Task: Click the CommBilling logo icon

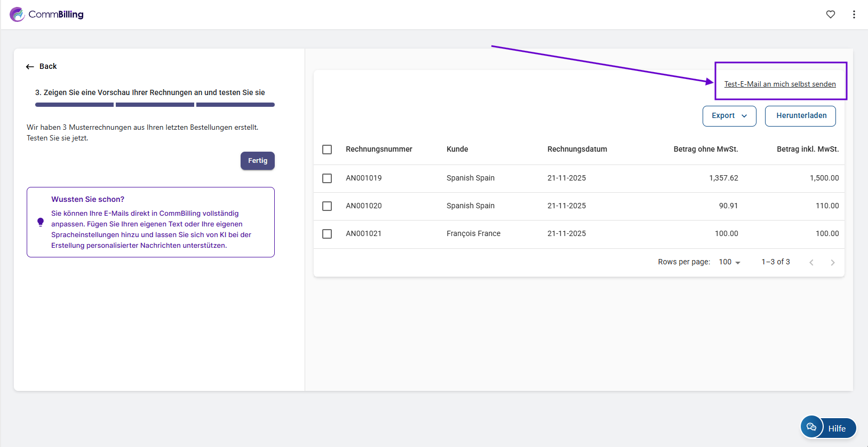Action: [17, 14]
